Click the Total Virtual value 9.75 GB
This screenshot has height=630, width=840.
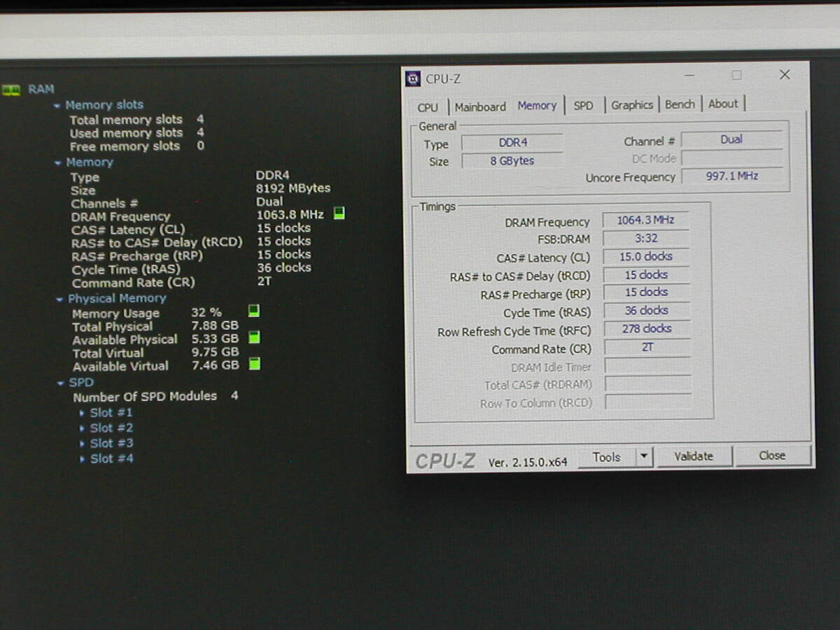pyautogui.click(x=216, y=352)
